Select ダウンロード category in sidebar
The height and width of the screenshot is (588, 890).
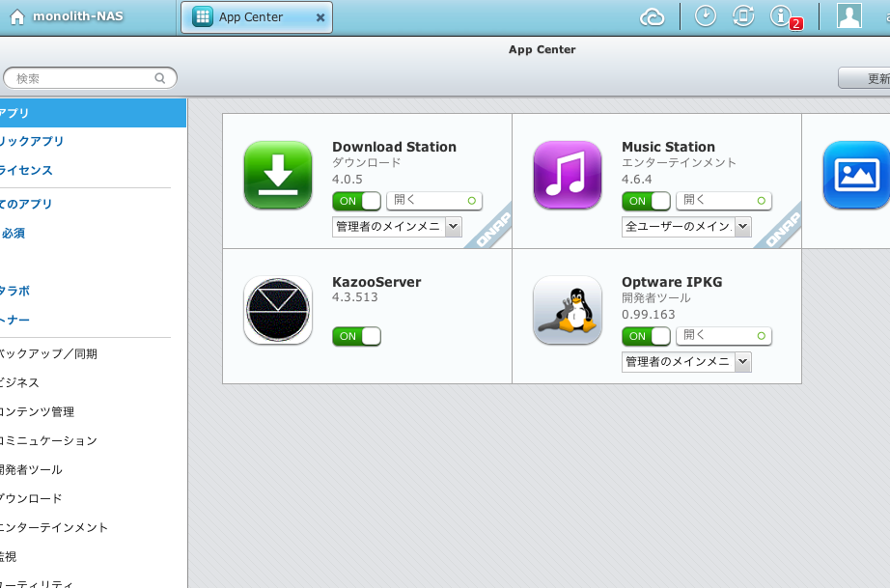tap(31, 498)
